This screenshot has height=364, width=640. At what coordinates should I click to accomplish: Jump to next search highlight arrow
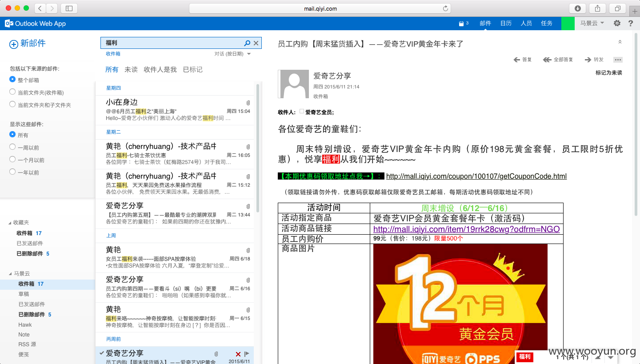point(611,357)
